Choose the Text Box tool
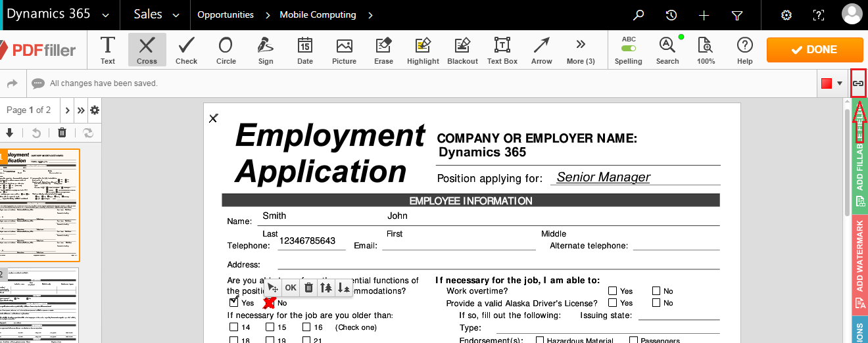Screen dimensions: 868x343 pyautogui.click(x=502, y=50)
